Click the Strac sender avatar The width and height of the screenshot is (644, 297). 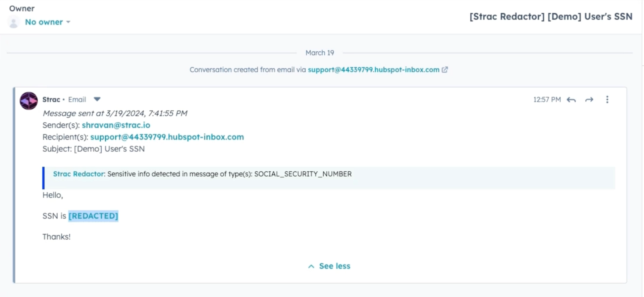pos(29,101)
